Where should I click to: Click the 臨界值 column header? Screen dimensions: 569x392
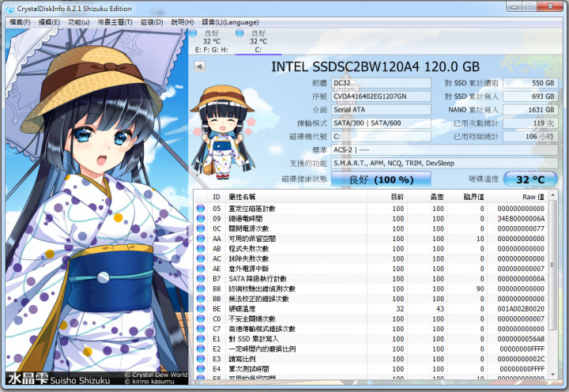coord(467,197)
